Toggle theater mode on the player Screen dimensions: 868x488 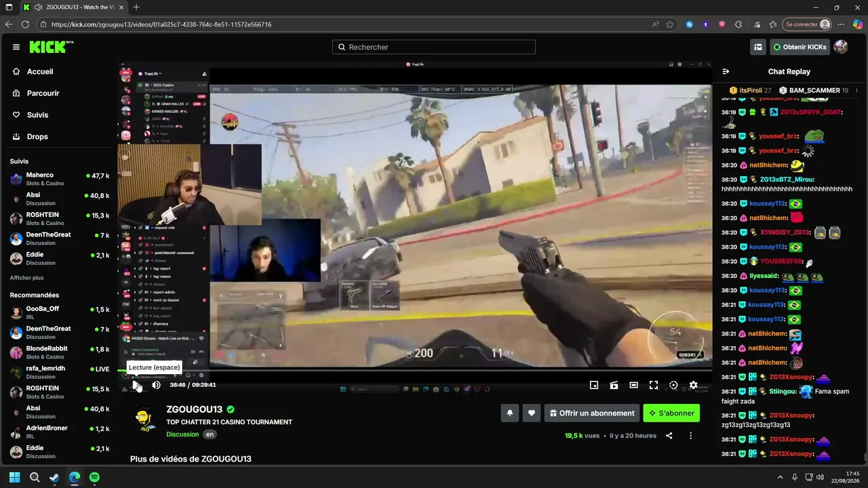633,385
